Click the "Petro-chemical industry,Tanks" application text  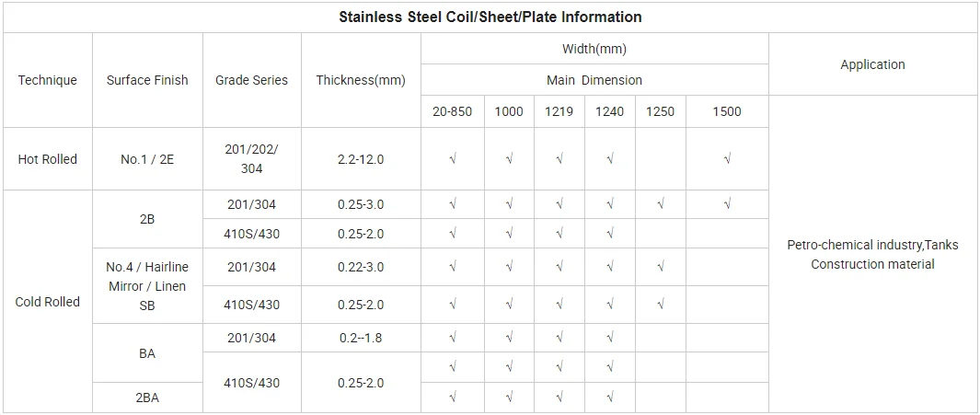coord(872,245)
